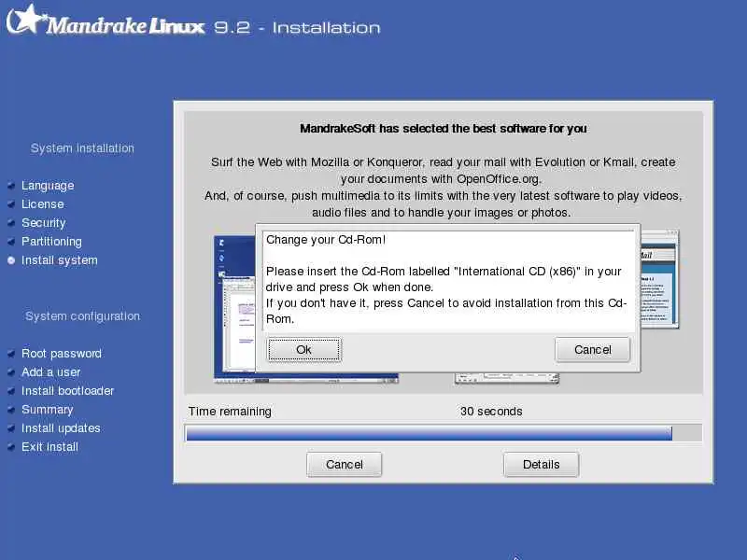Image resolution: width=747 pixels, height=560 pixels.
Task: Click the MandrakeSoft has selected headline
Action: [x=443, y=129]
